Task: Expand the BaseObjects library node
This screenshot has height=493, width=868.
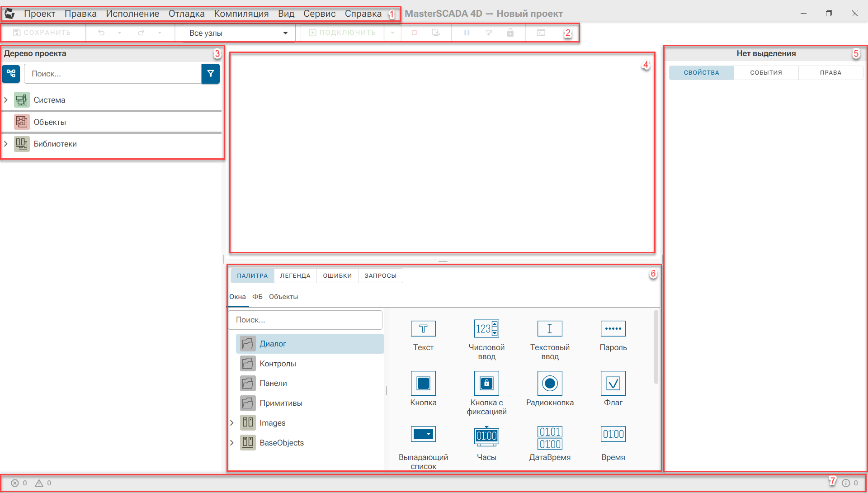Action: 232,443
